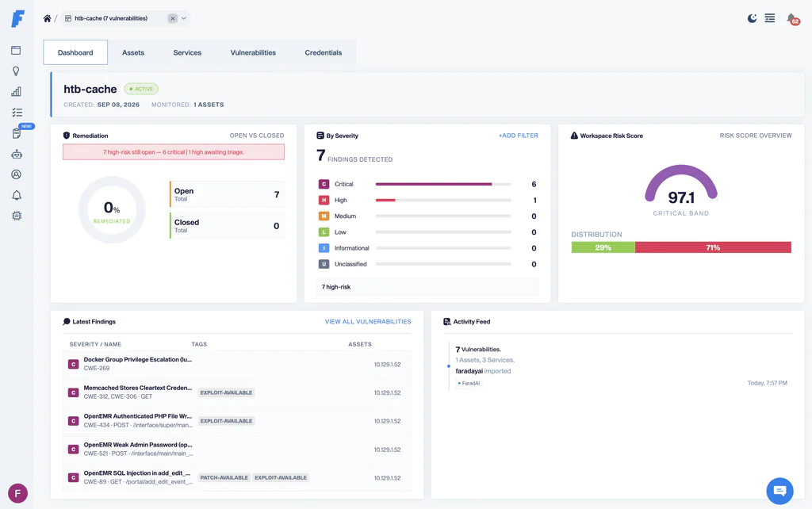Open the chat support bubble
The width and height of the screenshot is (812, 509).
(779, 490)
